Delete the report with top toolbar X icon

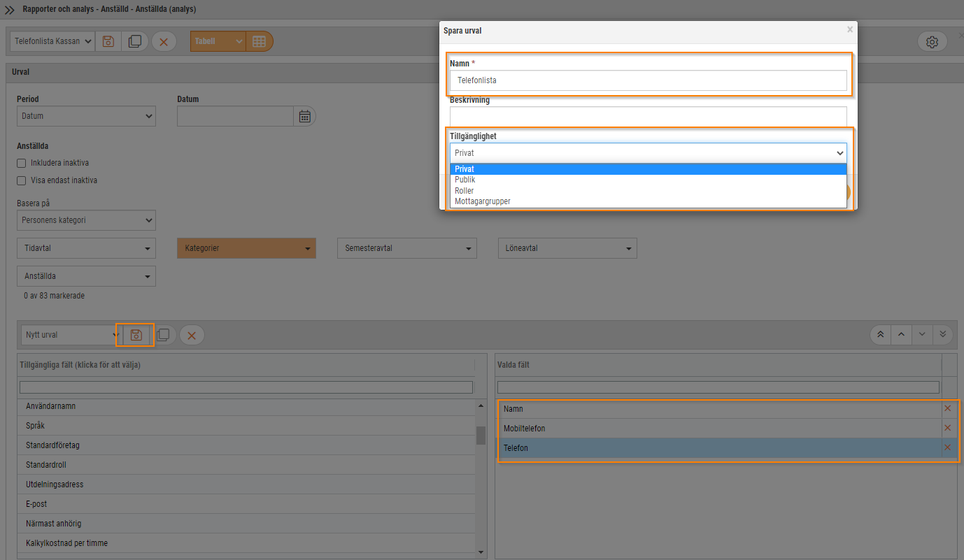164,41
